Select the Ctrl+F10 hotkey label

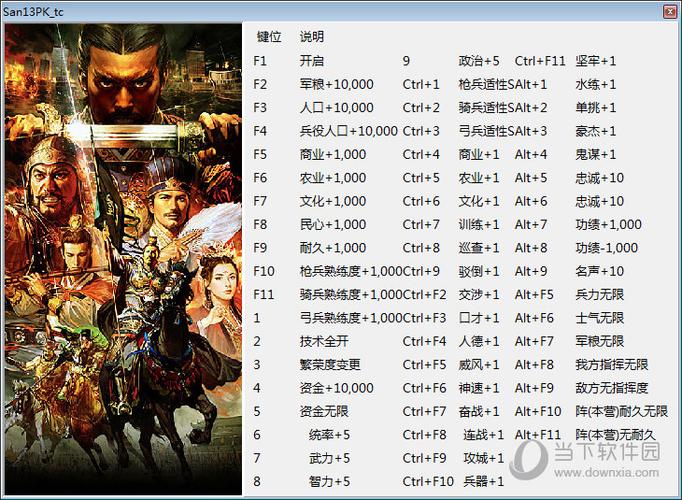click(x=428, y=482)
